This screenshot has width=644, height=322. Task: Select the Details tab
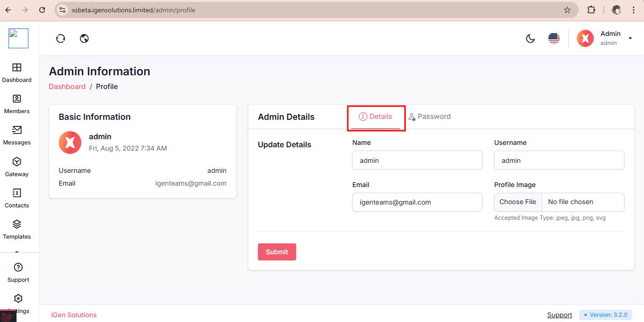click(x=376, y=116)
